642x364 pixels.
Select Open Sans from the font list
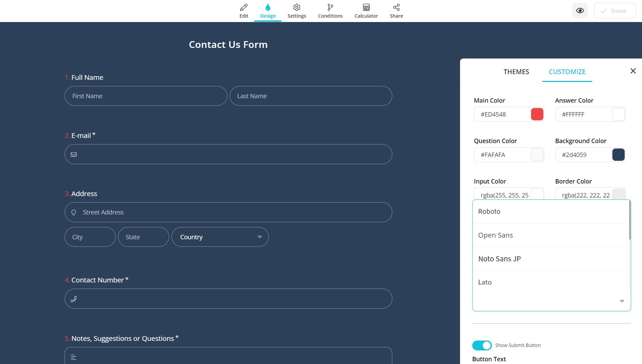point(495,235)
